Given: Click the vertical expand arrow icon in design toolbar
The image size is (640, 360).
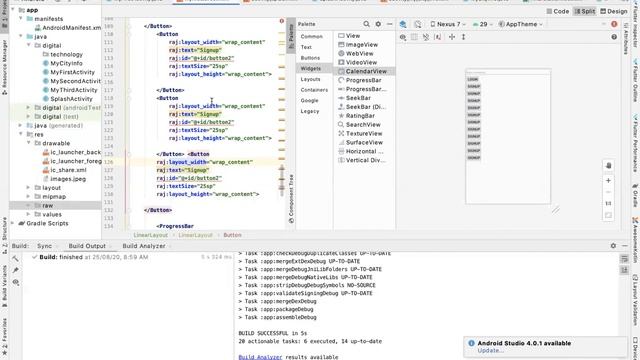Looking at the screenshot, I should 463,37.
